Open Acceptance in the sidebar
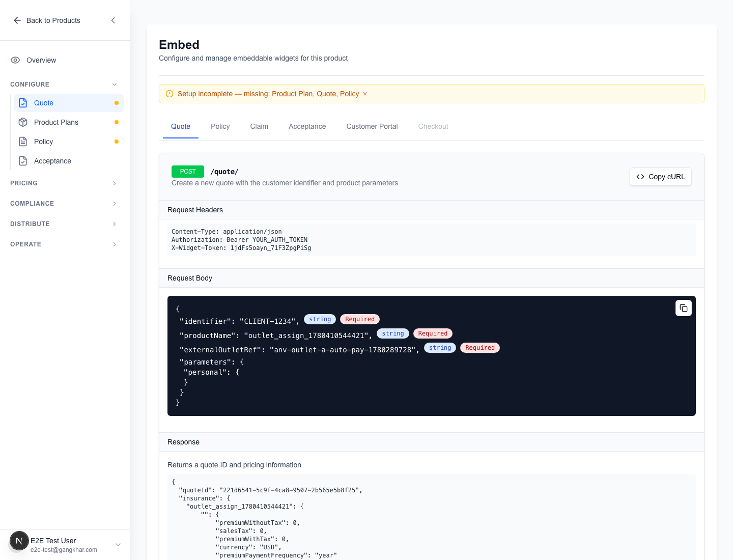The height and width of the screenshot is (560, 733). click(69, 161)
